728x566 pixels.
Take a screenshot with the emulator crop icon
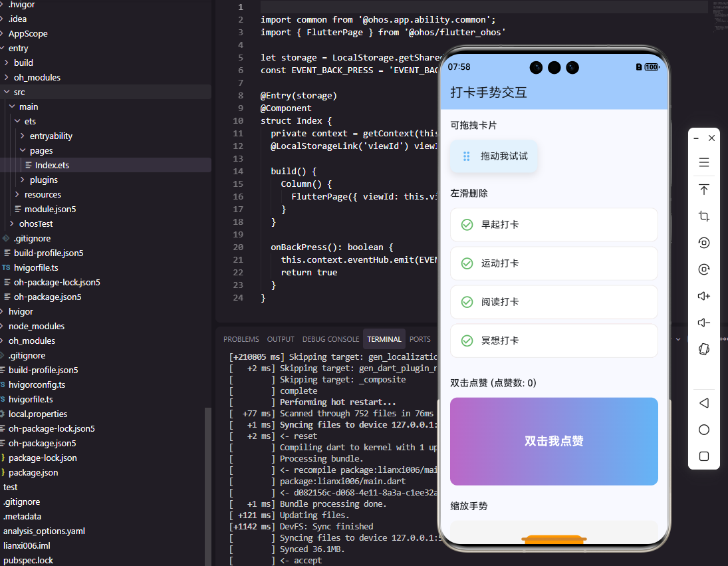coord(704,216)
